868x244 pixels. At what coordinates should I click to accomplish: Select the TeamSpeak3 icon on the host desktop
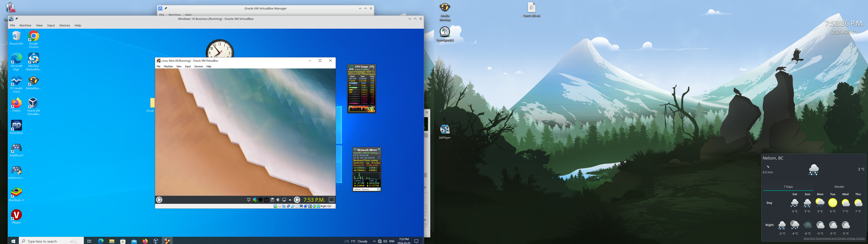pos(445,34)
